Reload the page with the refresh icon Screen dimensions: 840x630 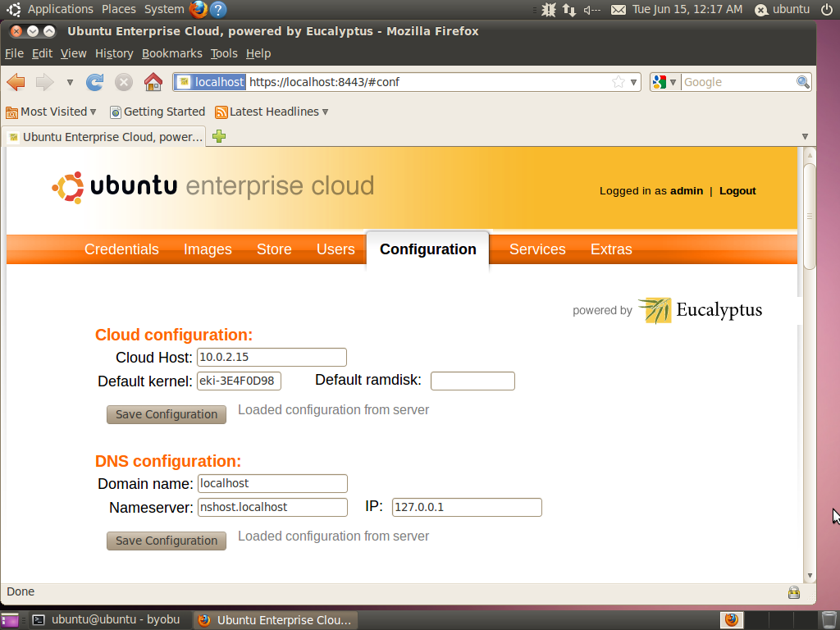pos(95,82)
